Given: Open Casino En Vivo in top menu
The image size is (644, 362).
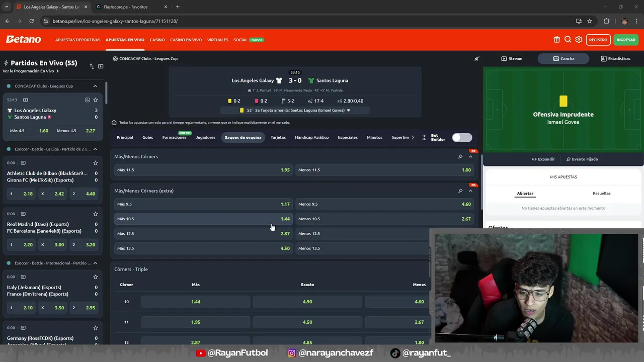Looking at the screenshot, I should coord(186,40).
